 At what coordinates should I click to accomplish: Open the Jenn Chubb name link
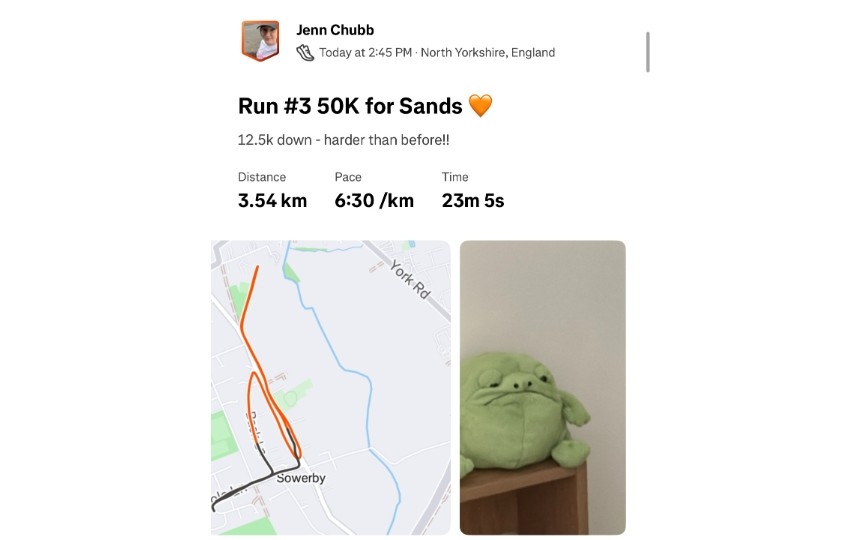coord(335,30)
